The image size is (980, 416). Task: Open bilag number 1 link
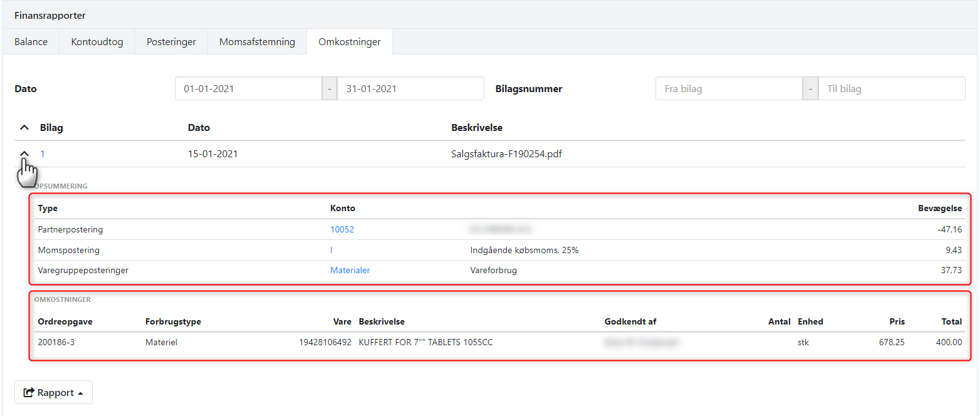43,154
